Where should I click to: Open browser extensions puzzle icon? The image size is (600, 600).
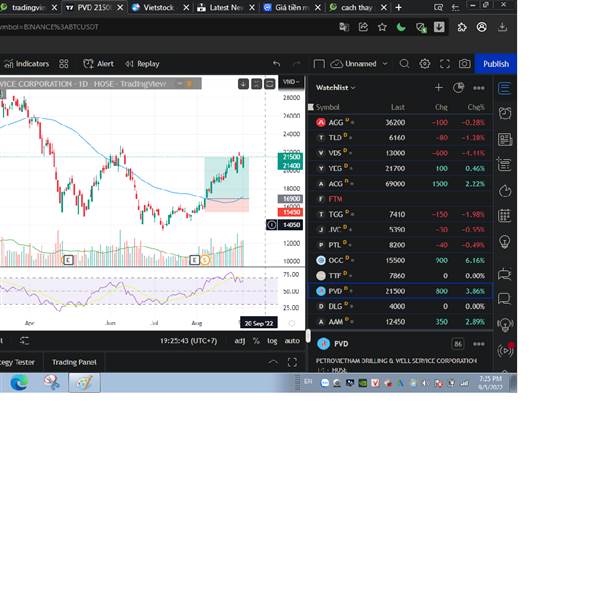[x=462, y=27]
